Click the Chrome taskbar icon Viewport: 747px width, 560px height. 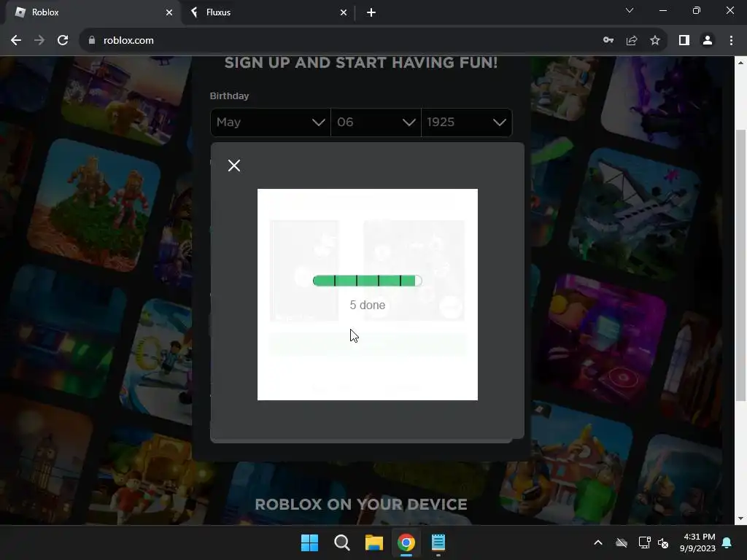click(x=406, y=542)
